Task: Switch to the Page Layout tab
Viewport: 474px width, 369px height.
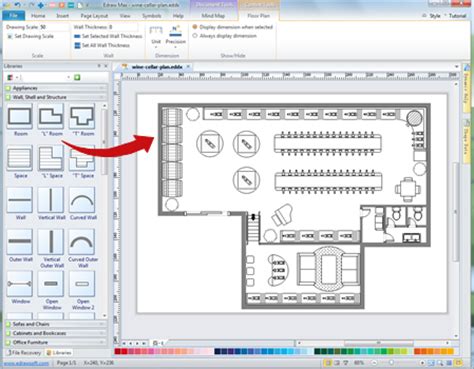Action: pyautogui.click(x=94, y=16)
